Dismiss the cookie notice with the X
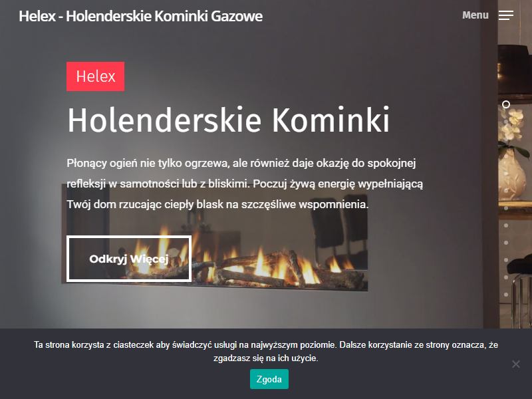This screenshot has width=532, height=399. coord(516,364)
